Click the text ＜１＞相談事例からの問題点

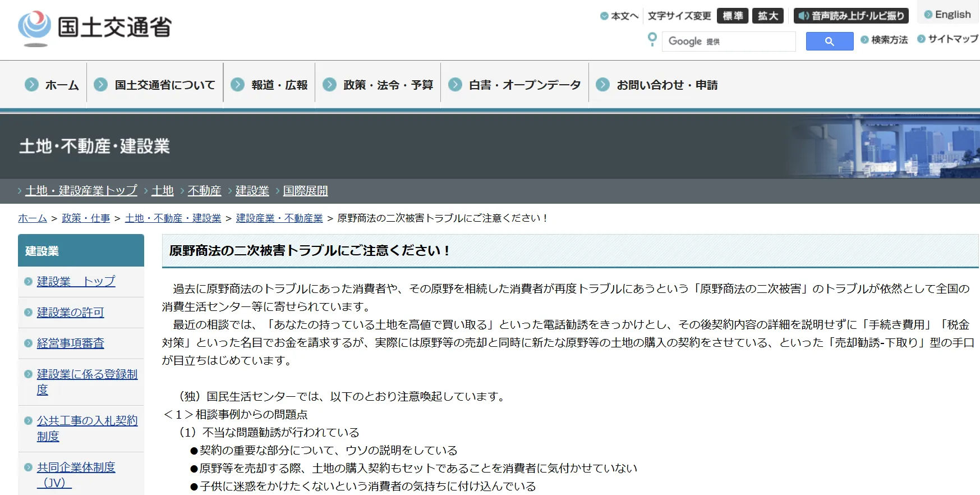click(x=235, y=415)
